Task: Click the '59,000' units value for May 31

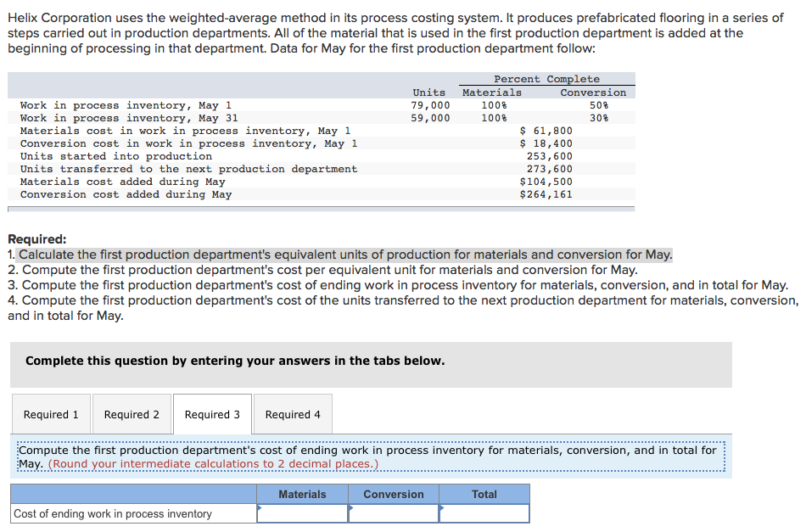Action: (430, 118)
